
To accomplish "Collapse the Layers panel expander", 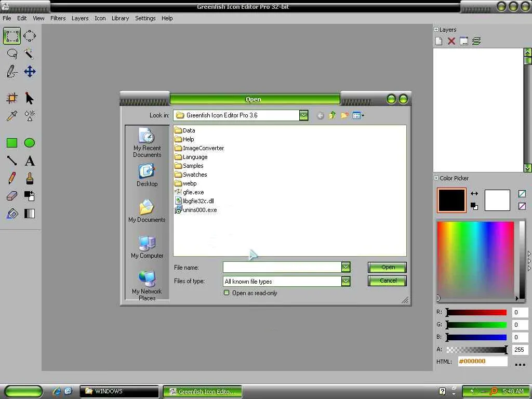I will tap(436, 30).
